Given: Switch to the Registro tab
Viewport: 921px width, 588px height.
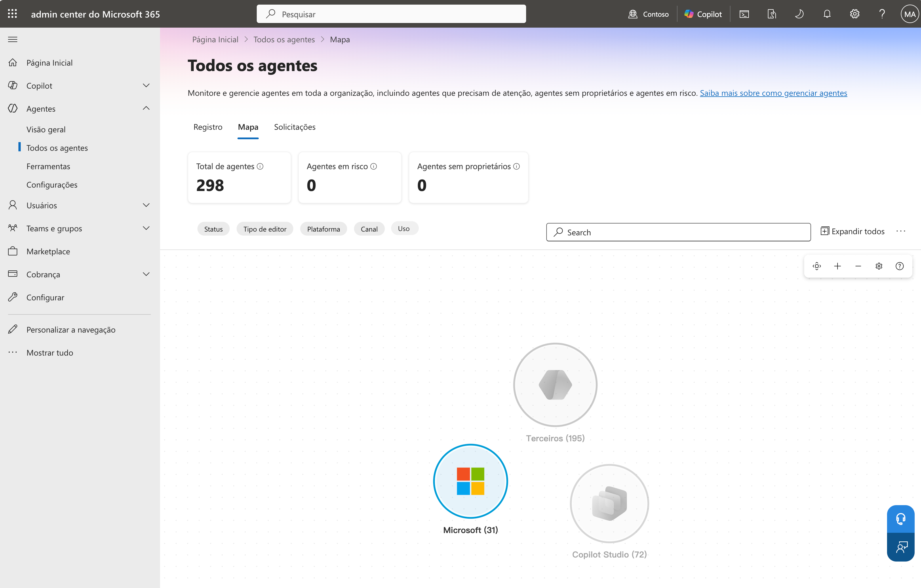Looking at the screenshot, I should tap(208, 127).
